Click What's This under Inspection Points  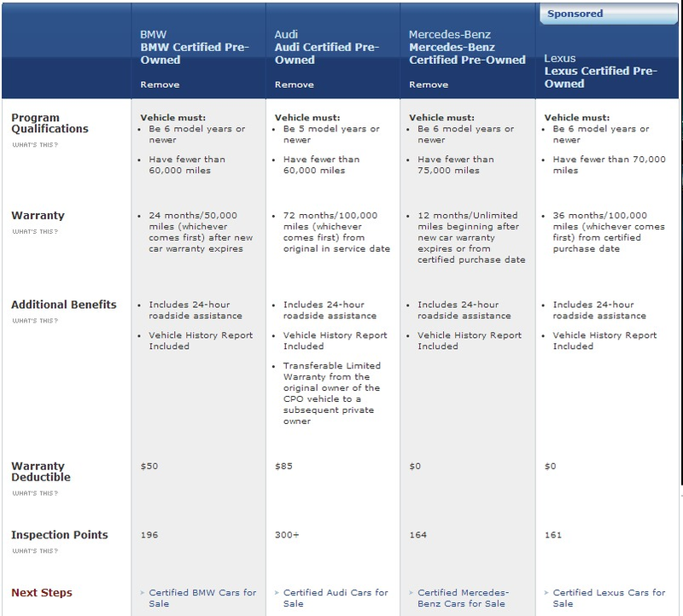(x=35, y=550)
